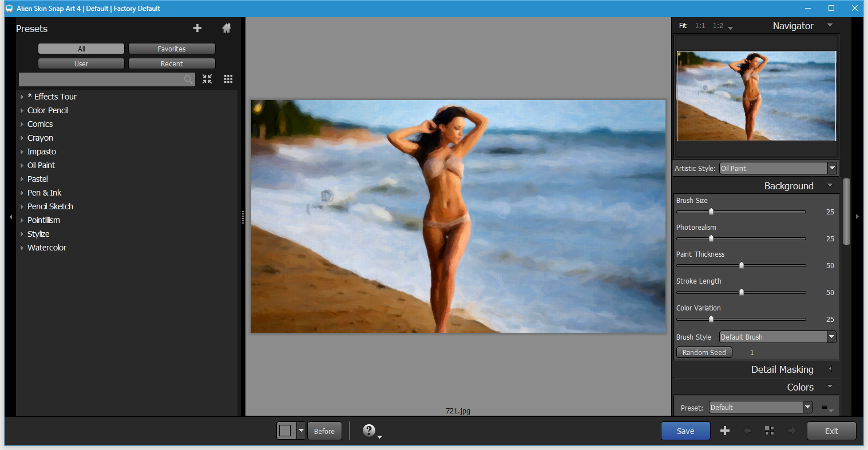Open Colors preset options menu icon
Screen dimensions: 868x450
[x=827, y=408]
